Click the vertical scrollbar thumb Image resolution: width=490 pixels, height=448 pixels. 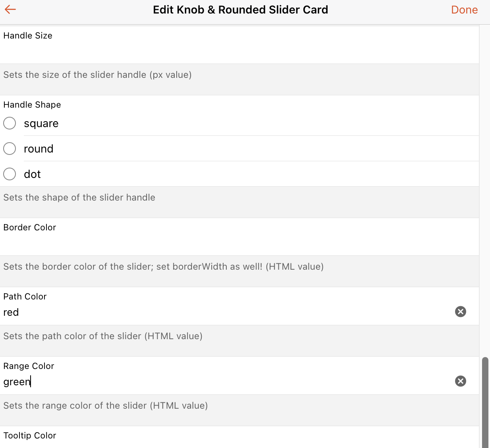coord(485,401)
